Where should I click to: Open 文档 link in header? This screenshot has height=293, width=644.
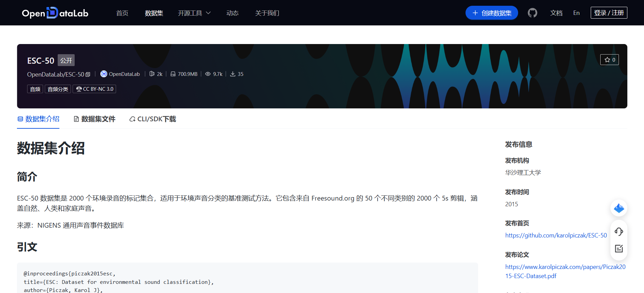(x=556, y=13)
